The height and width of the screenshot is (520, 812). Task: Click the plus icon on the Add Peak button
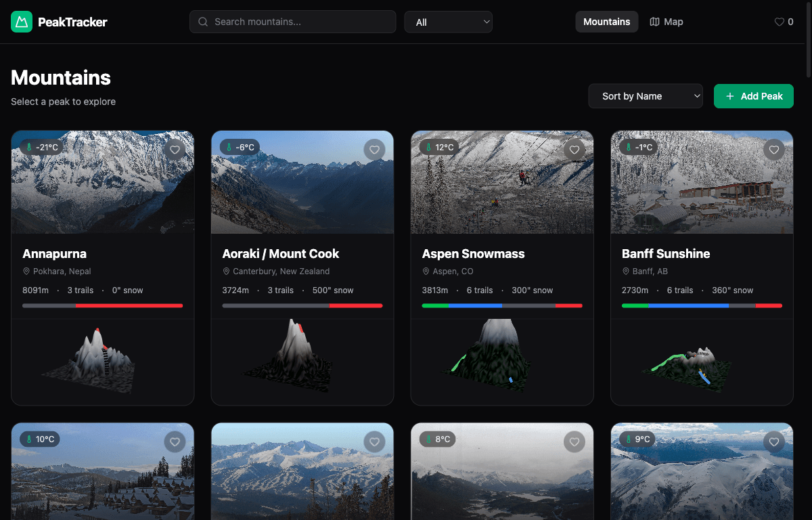729,96
